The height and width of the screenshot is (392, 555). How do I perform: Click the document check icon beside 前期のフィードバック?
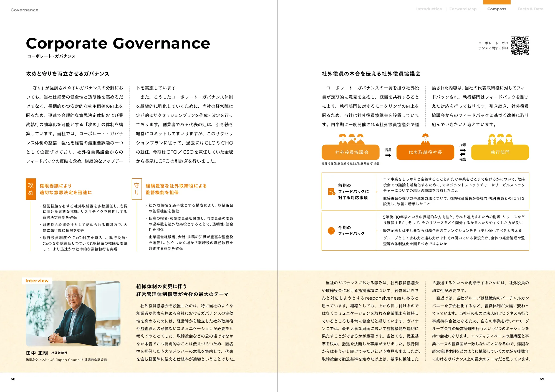point(332,192)
